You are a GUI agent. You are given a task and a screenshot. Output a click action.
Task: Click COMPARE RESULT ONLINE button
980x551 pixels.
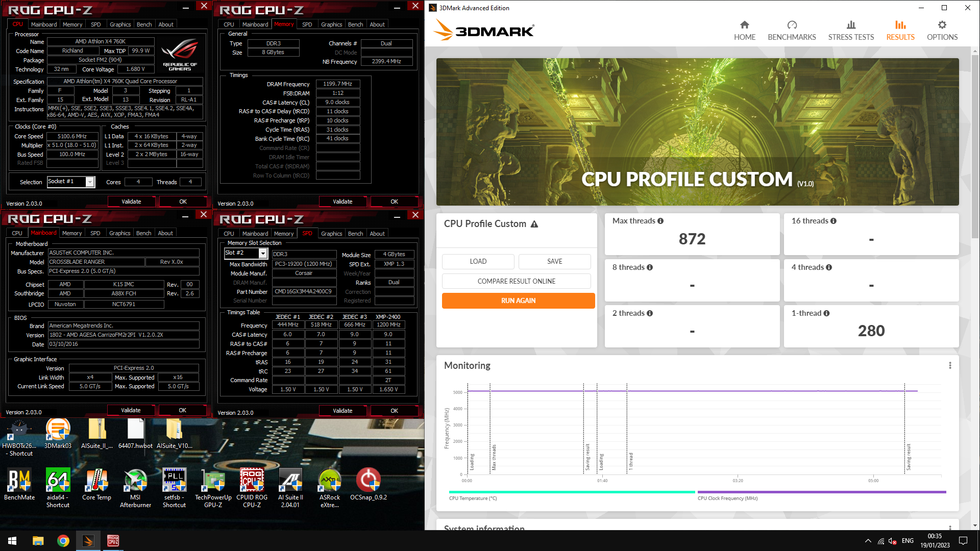click(x=517, y=281)
